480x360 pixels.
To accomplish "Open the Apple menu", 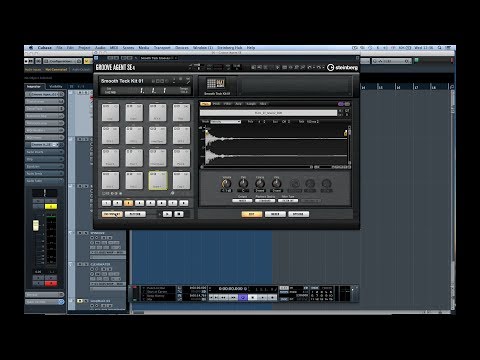I will coord(31,48).
